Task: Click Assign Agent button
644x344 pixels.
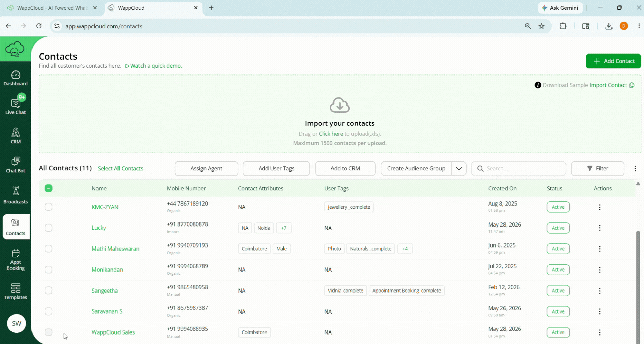Action: pos(206,168)
